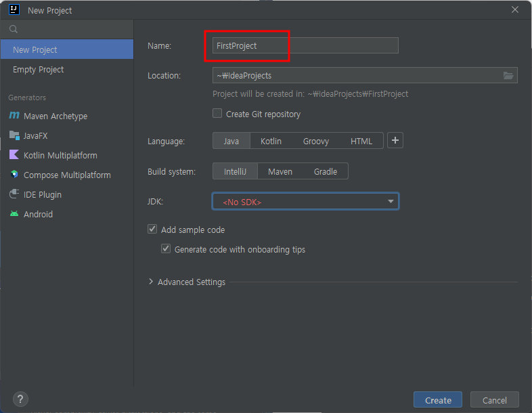Image resolution: width=532 pixels, height=413 pixels.
Task: Select Java language option
Action: (x=231, y=141)
